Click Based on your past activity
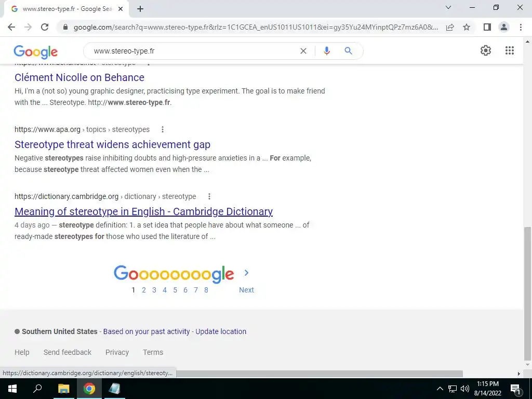Viewport: 532px width, 399px height. tap(147, 331)
